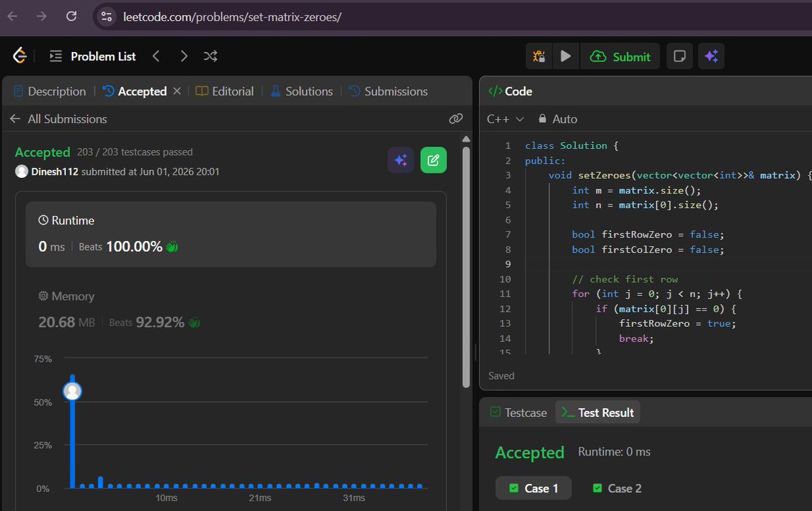
Task: Open notes sticky-note icon
Action: pos(679,57)
